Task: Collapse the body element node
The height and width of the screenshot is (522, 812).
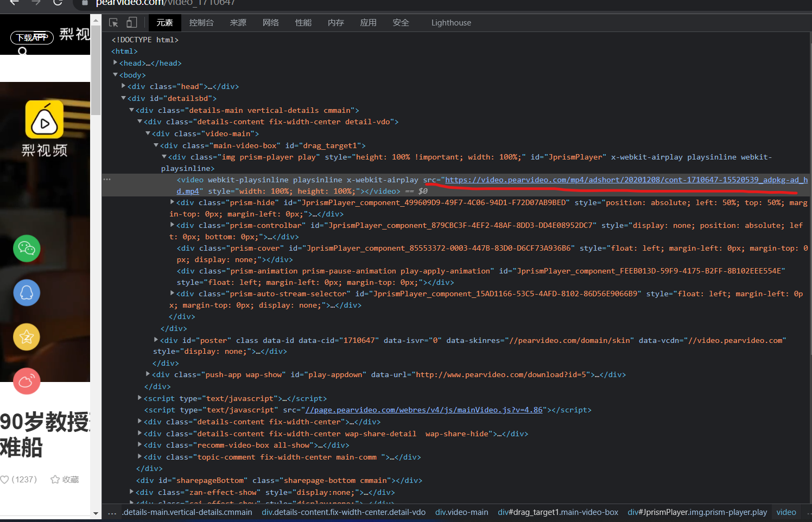Action: click(115, 75)
